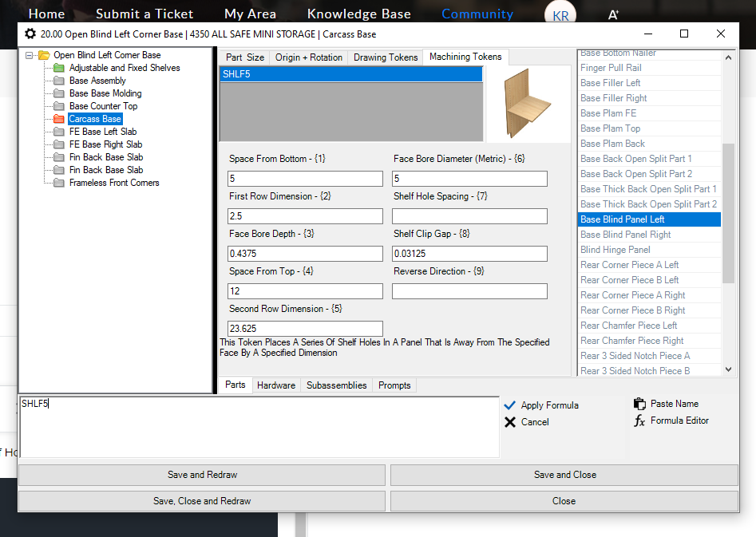Click the Formula Editor fx icon
Image resolution: width=756 pixels, height=537 pixels.
click(639, 421)
